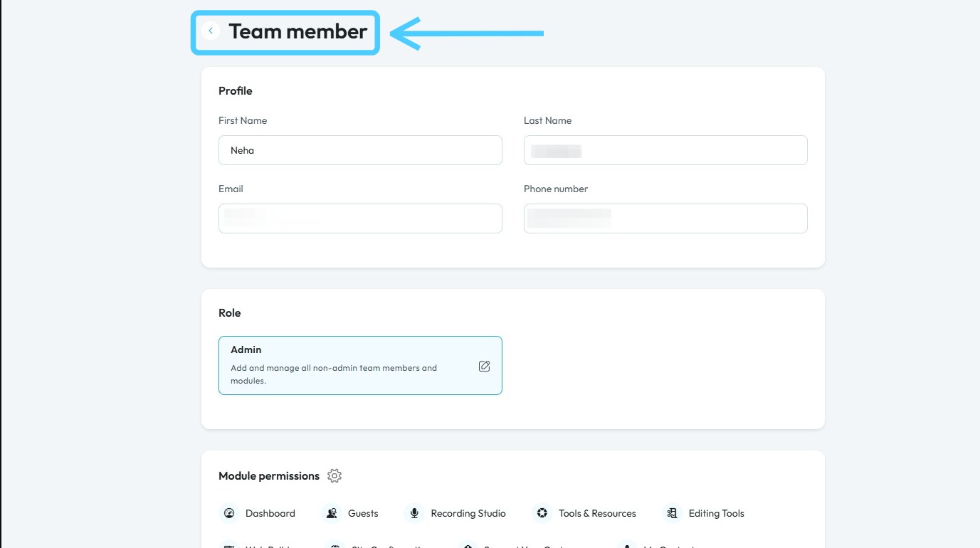Click the Phone number field
Image resolution: width=980 pixels, height=548 pixels.
click(665, 218)
